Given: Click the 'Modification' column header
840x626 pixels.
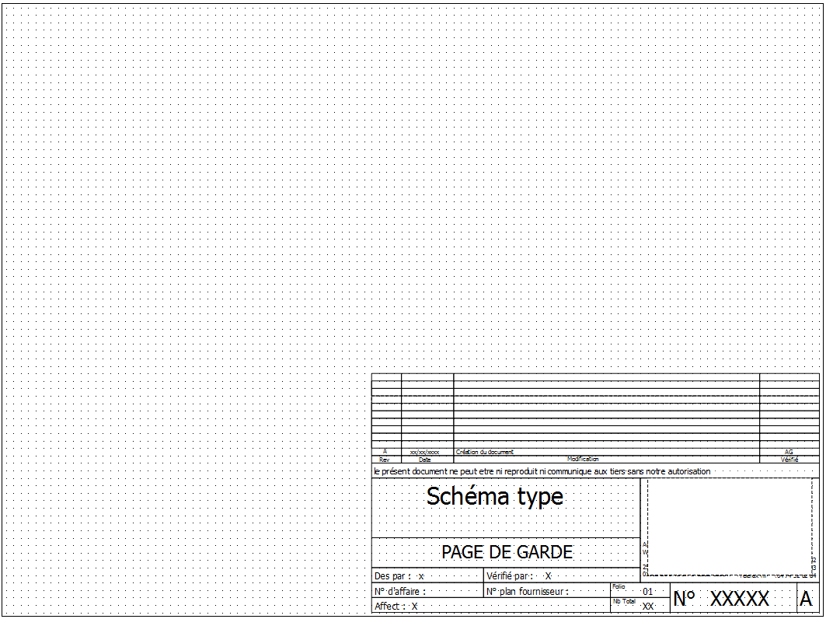Looking at the screenshot, I should pyautogui.click(x=583, y=460).
